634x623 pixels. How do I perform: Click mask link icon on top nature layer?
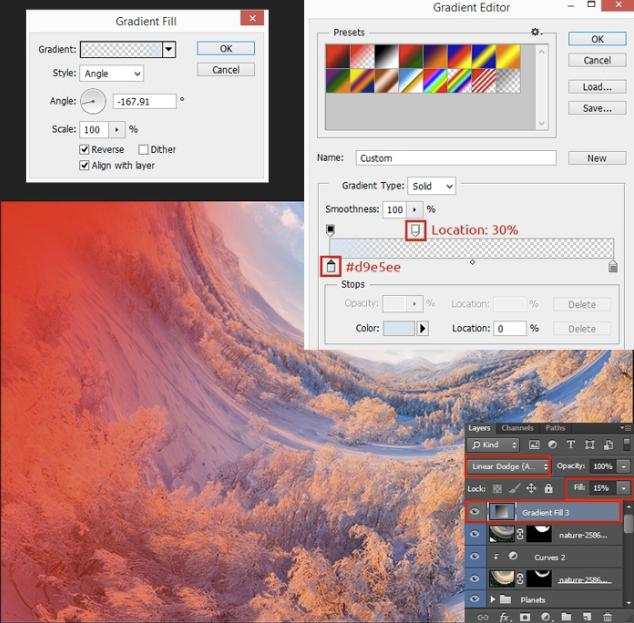(520, 534)
